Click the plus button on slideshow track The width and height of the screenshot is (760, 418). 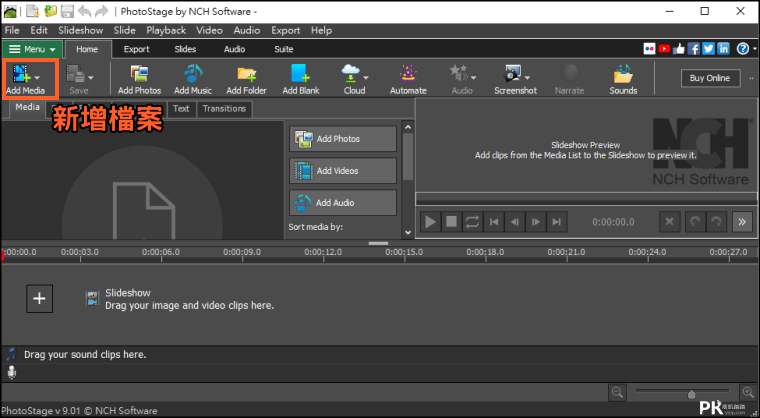click(x=39, y=298)
